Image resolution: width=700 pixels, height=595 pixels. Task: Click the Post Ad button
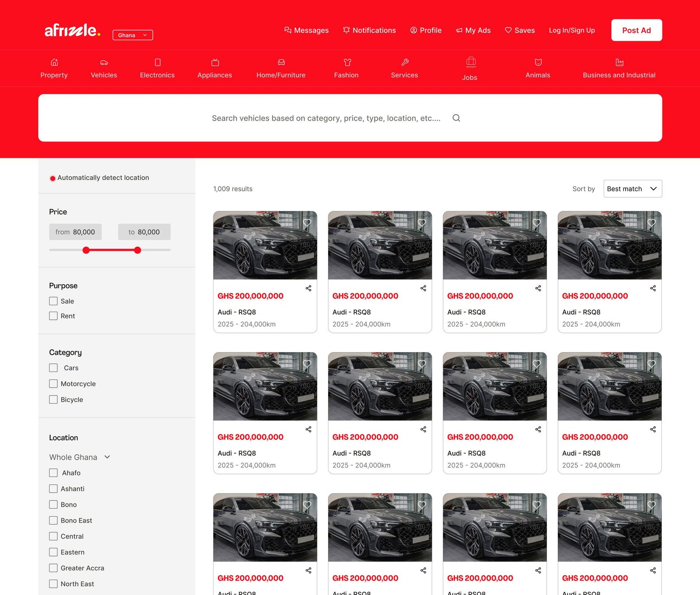(637, 30)
